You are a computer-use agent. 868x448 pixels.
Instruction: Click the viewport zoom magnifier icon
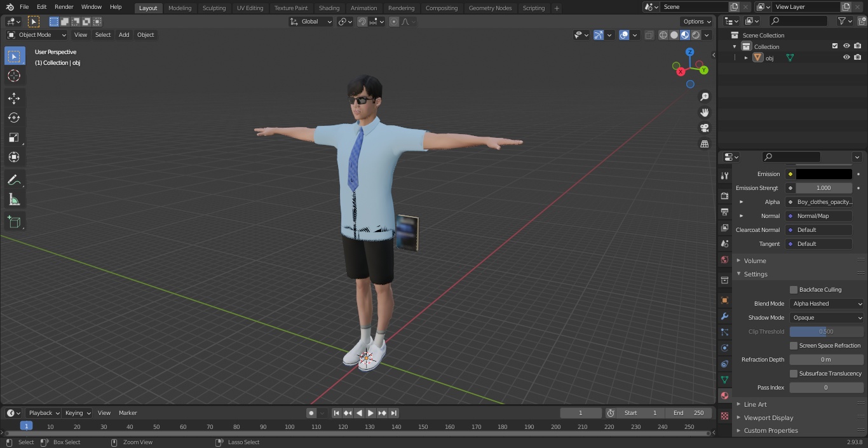(705, 97)
